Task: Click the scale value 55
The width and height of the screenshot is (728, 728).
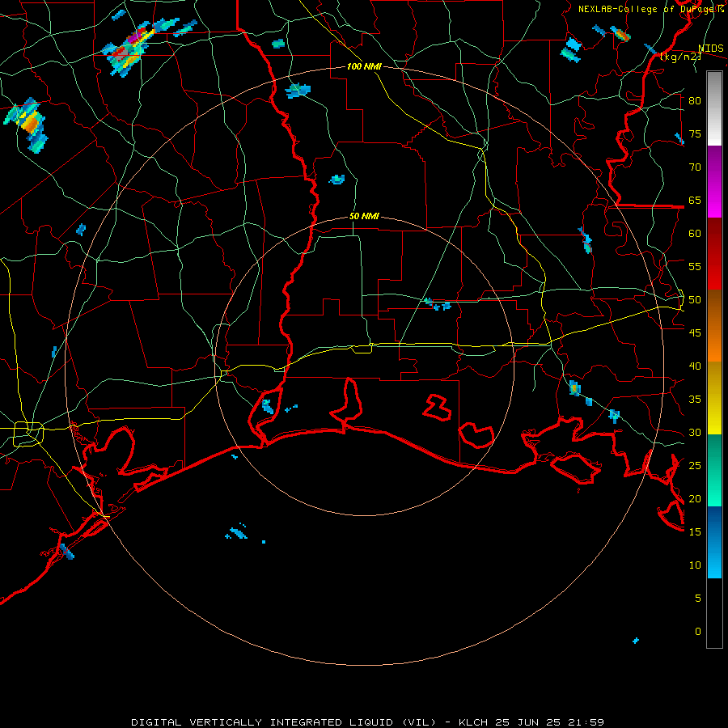Action: (x=695, y=266)
